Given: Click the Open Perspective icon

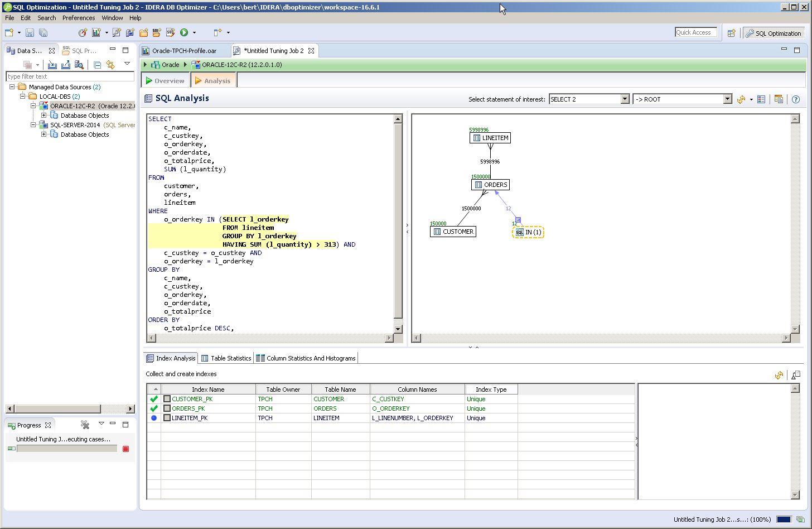Looking at the screenshot, I should tap(731, 33).
